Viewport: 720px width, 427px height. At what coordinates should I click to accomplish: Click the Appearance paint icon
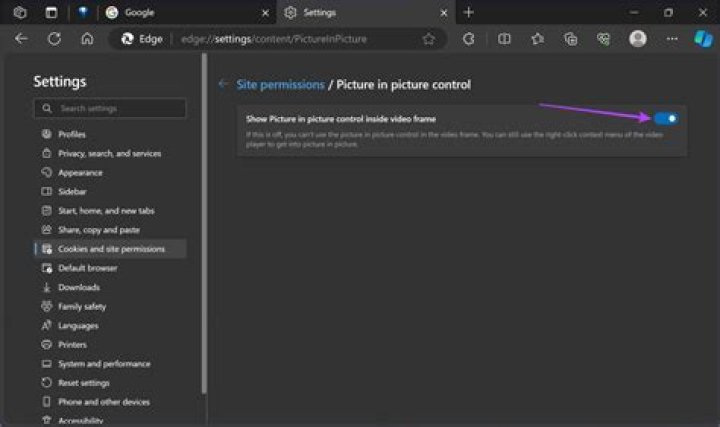tap(46, 172)
